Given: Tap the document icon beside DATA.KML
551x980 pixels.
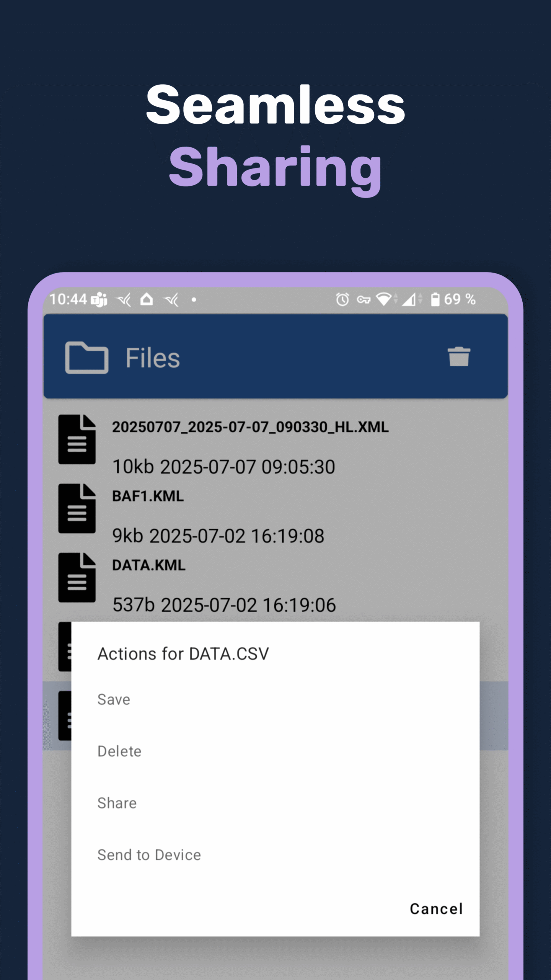Looking at the screenshot, I should [77, 577].
